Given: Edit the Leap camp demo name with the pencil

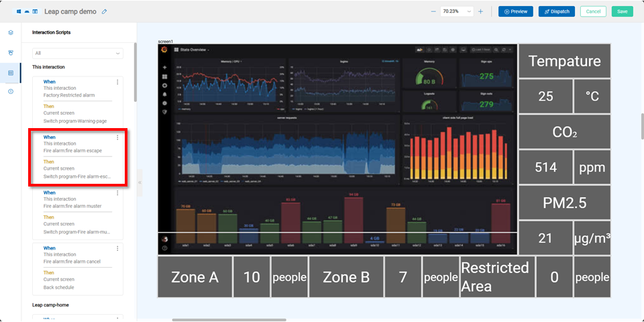Looking at the screenshot, I should point(104,11).
